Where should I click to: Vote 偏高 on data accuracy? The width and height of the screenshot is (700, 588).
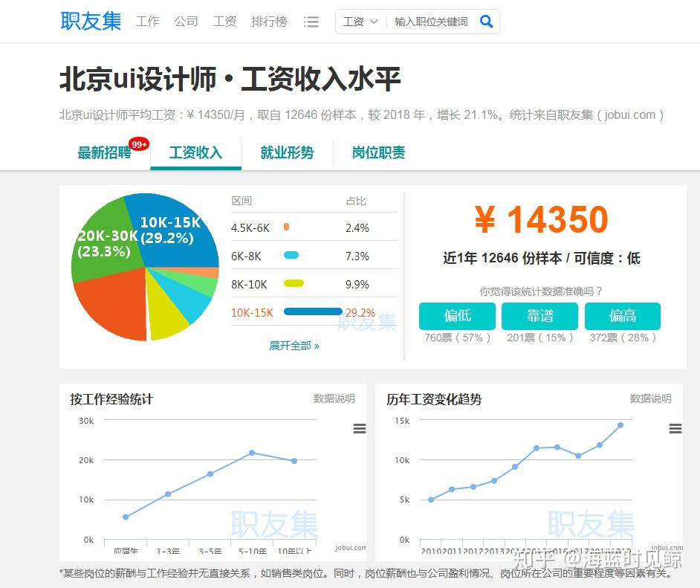[x=623, y=316]
